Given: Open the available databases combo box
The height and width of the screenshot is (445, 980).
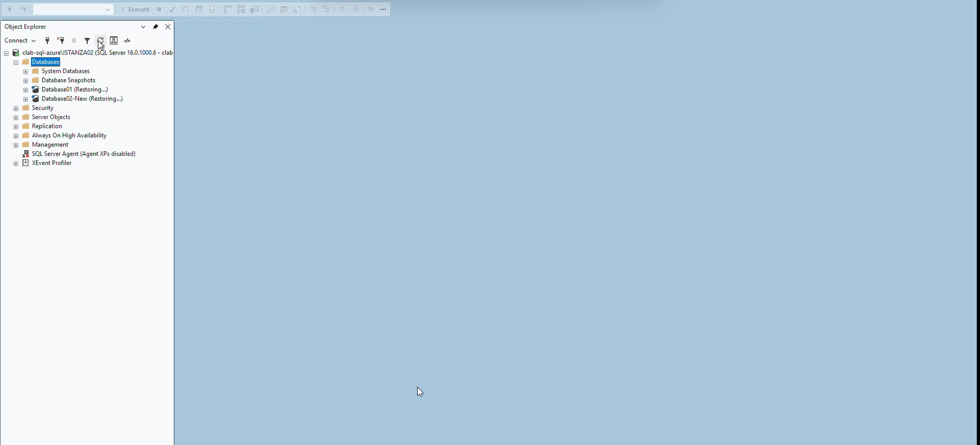Looking at the screenshot, I should pyautogui.click(x=73, y=10).
